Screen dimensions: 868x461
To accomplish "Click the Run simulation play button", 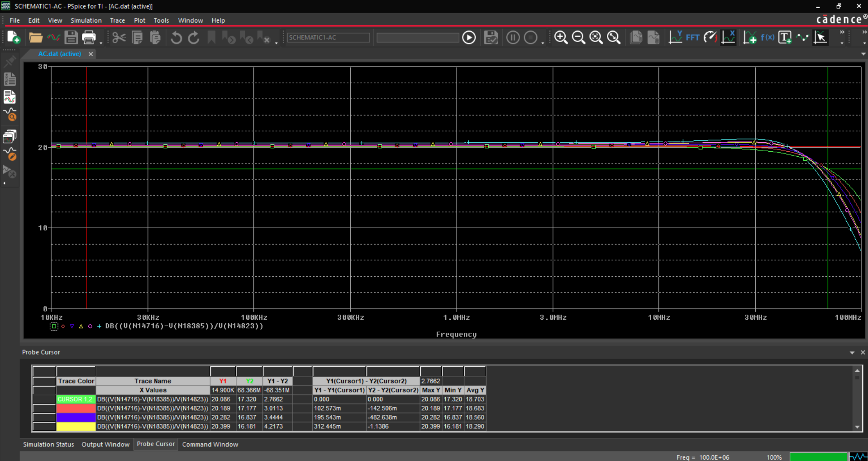I will click(x=469, y=38).
